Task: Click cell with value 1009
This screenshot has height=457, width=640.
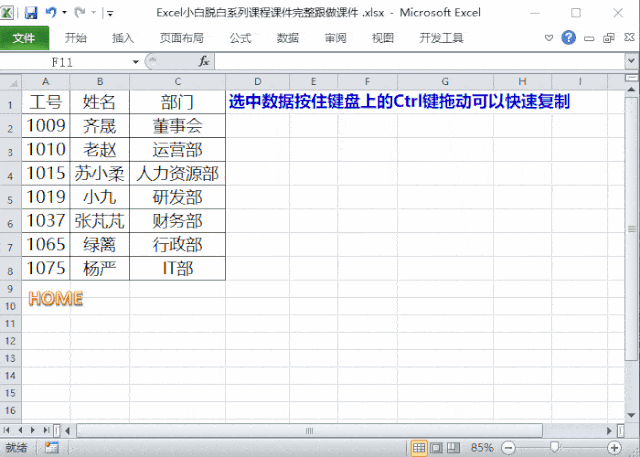Action: [x=46, y=126]
